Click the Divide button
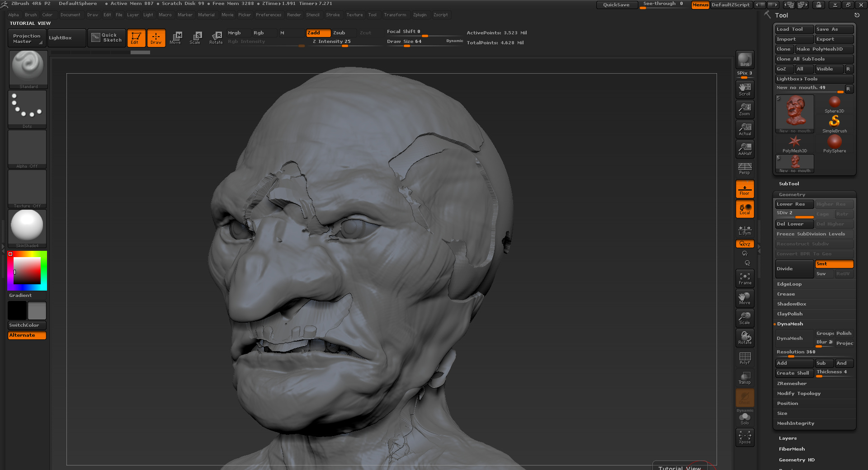 (x=794, y=269)
